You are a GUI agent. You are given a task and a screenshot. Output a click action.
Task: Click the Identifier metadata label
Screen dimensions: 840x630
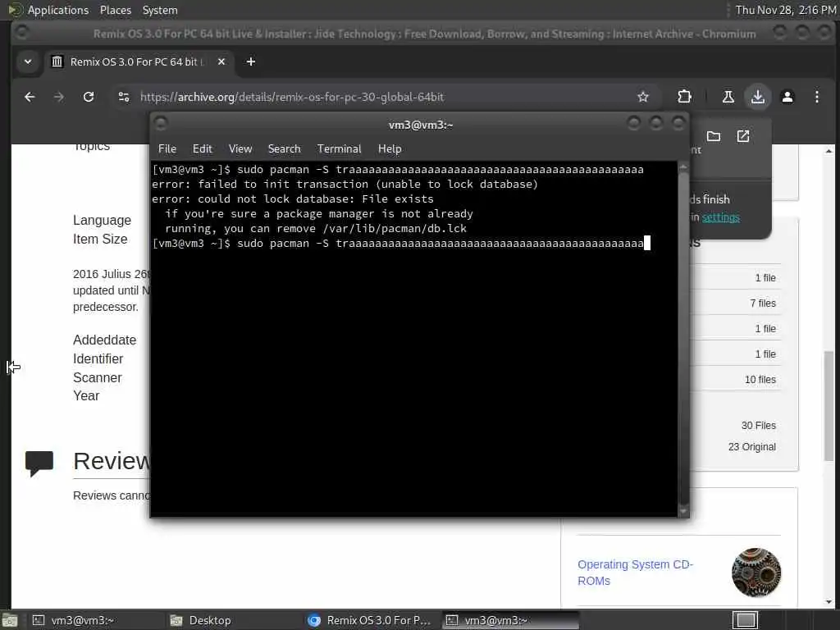(98, 359)
